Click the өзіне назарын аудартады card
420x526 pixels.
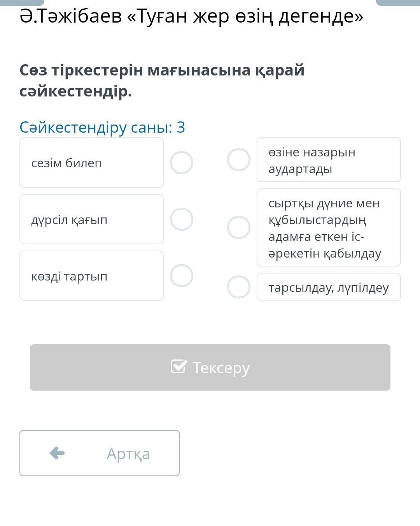pyautogui.click(x=329, y=160)
